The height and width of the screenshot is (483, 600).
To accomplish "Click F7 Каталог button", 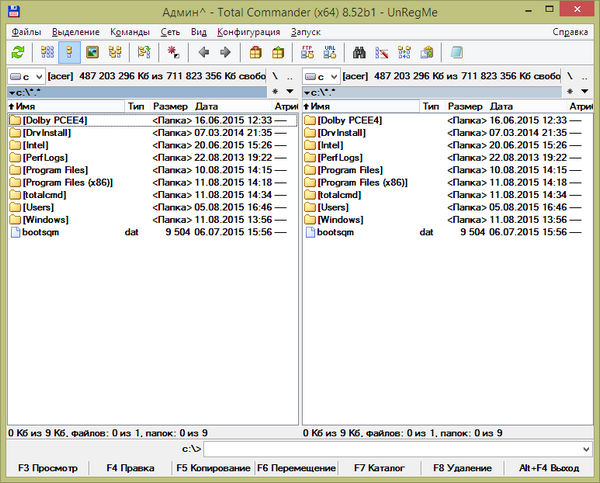I will [x=379, y=468].
